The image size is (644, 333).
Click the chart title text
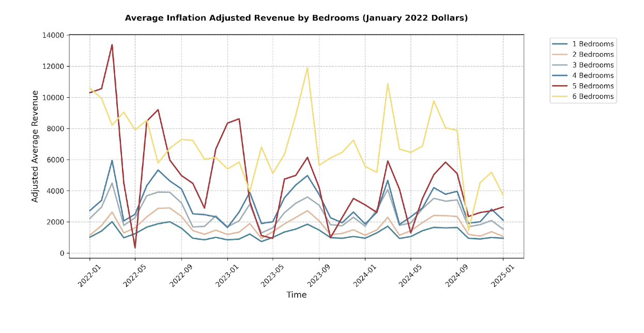coord(296,18)
